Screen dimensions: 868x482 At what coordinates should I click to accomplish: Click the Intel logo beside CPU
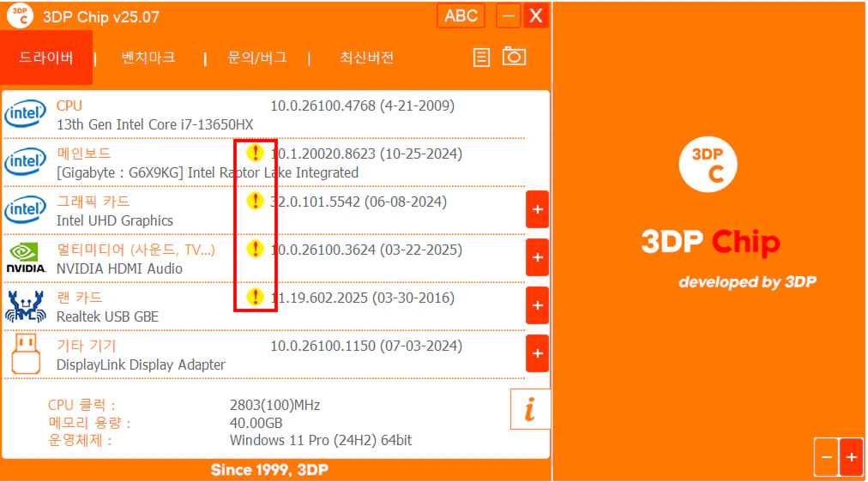tap(26, 113)
